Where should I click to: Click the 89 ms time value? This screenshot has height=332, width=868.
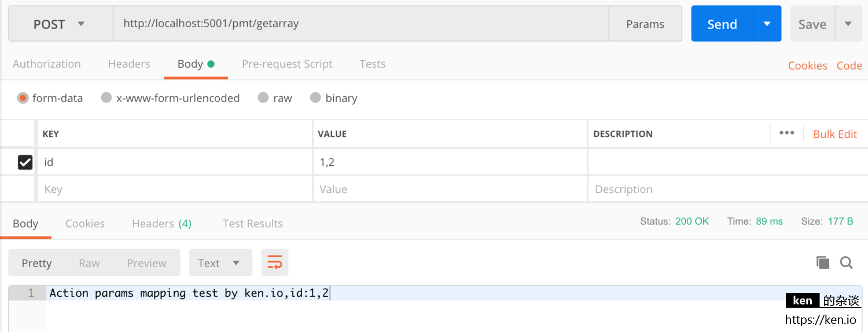point(769,221)
